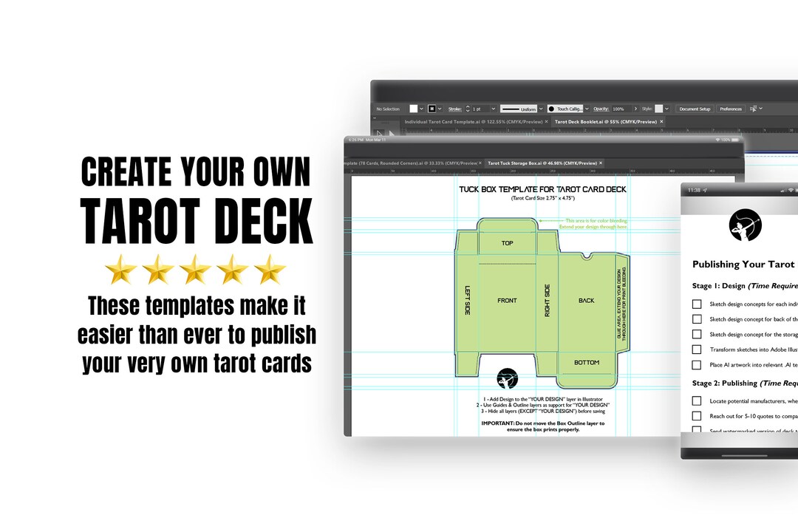Open the stroke color dropdown arrow
The width and height of the screenshot is (798, 532).
pyautogui.click(x=440, y=109)
